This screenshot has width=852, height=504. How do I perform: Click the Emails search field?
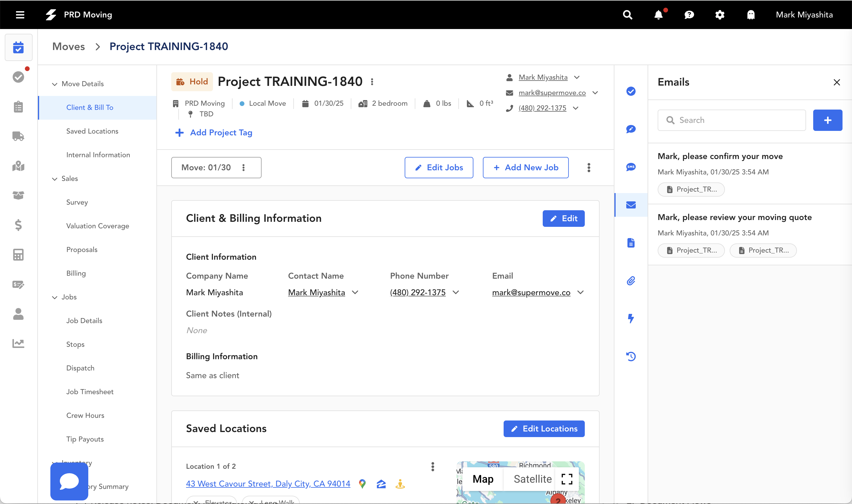(x=731, y=120)
